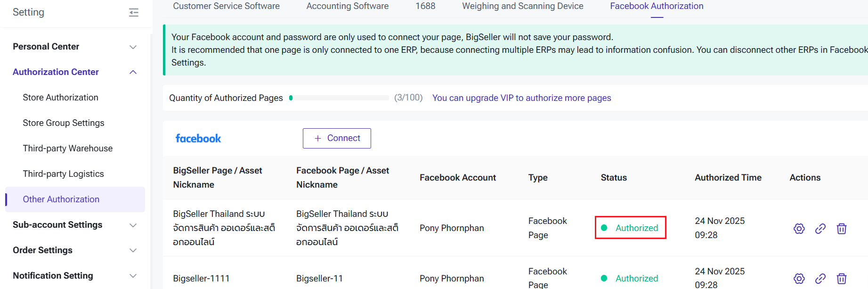Click the authorized pages quantity progress bar
This screenshot has height=289, width=868.
339,98
